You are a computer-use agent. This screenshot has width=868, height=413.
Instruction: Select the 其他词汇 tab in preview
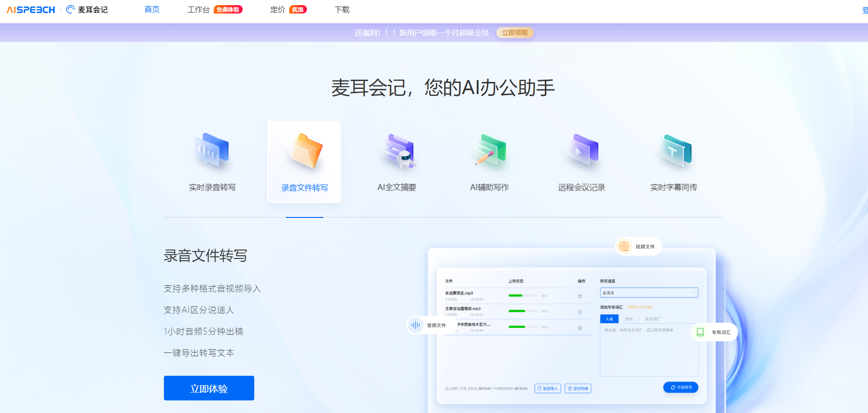click(x=652, y=319)
